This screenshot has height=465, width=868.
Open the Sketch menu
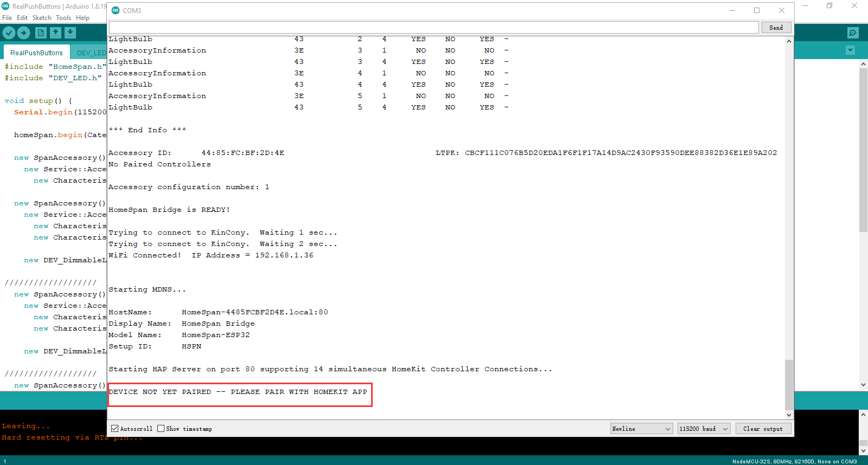click(42, 18)
